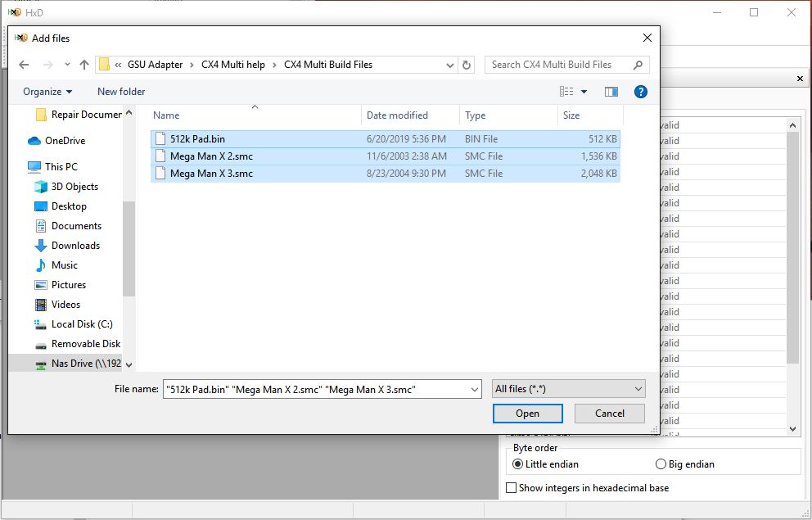Refresh the CX4 Multi Build Files folder
Viewport: 812px width, 520px height.
(467, 65)
